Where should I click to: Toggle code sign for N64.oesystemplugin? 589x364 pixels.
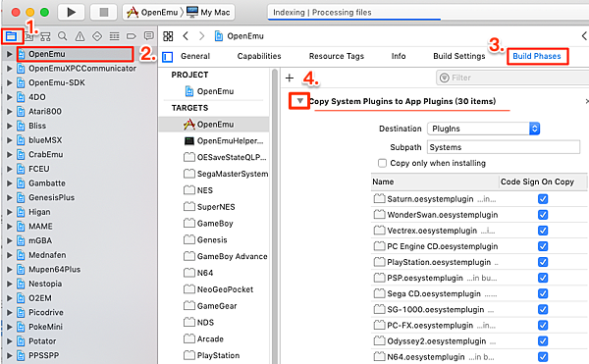point(543,356)
